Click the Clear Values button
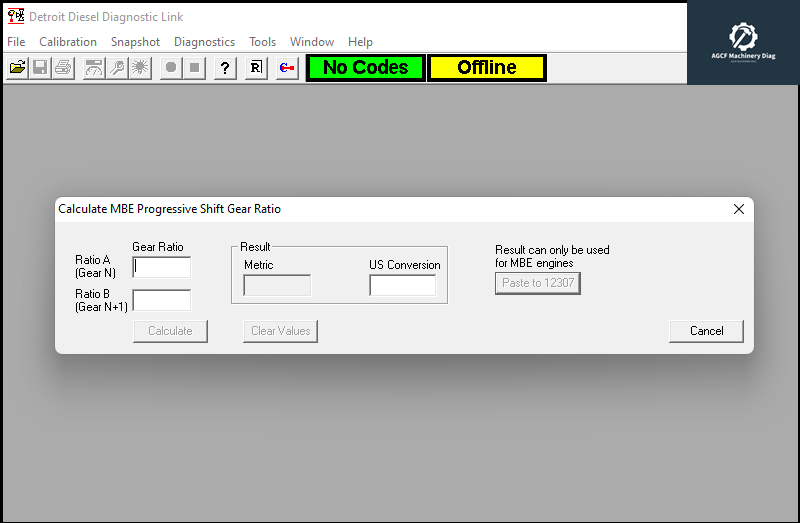Viewport: 800px width, 523px height. (281, 331)
